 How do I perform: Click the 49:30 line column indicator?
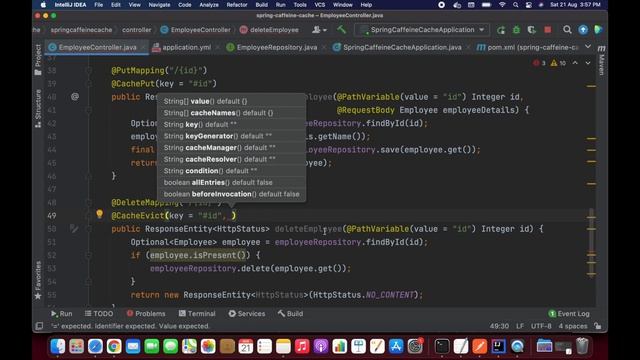[x=499, y=326]
